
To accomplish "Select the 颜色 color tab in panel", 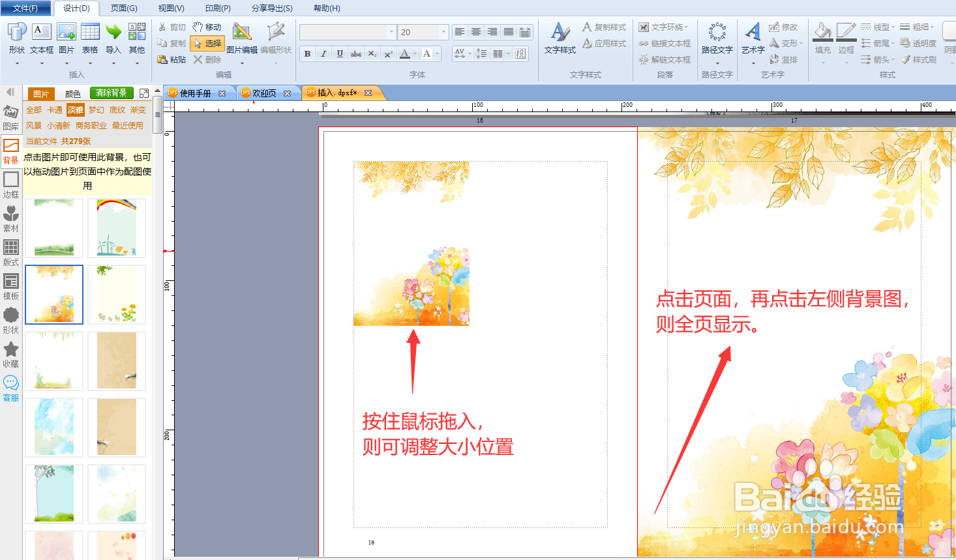I will (x=73, y=94).
